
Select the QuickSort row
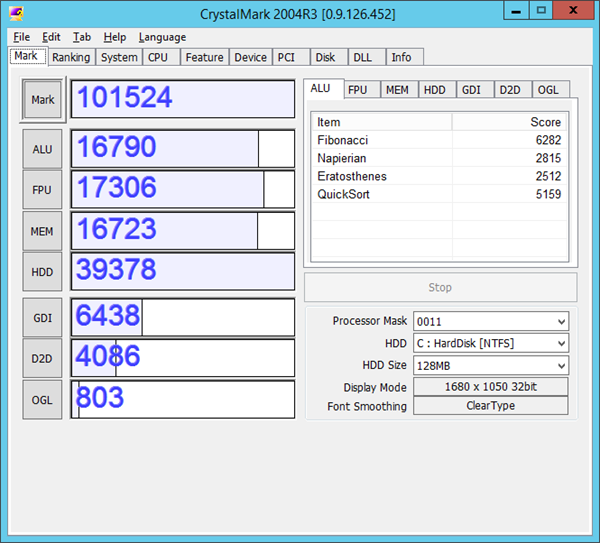[439, 194]
